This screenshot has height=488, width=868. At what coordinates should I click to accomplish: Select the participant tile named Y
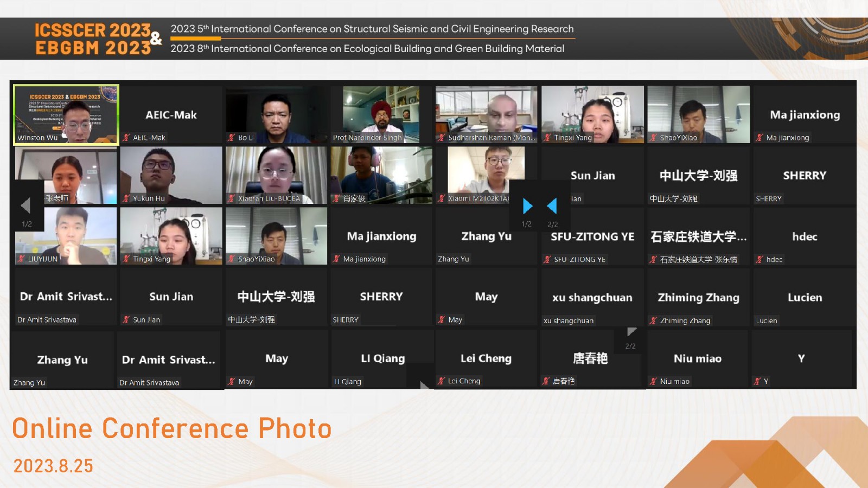(801, 358)
